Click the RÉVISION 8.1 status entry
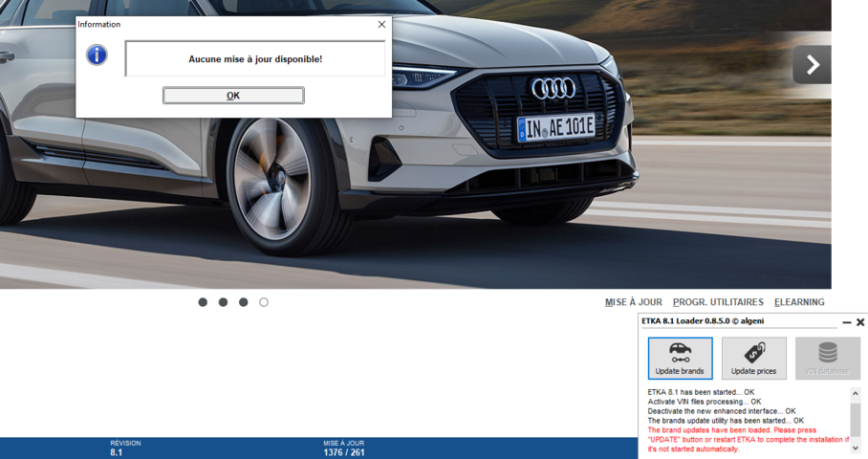Screen dimensions: 868x459 pyautogui.click(x=125, y=448)
